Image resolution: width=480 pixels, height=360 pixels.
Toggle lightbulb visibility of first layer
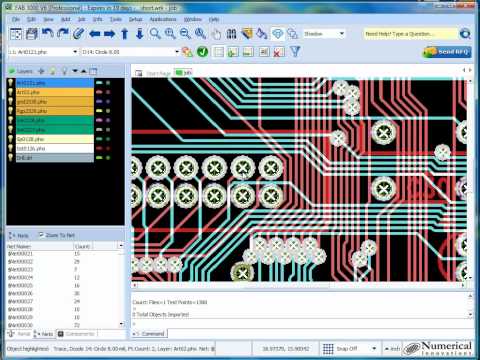[11, 83]
